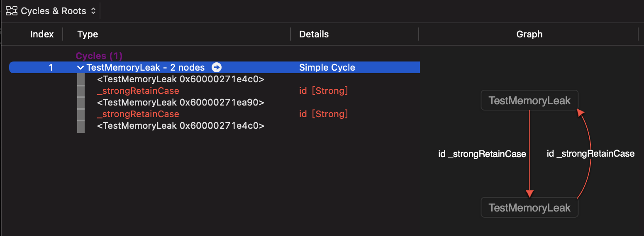
Task: Click the lower TestMemoryLeak graph node
Action: [x=529, y=207]
